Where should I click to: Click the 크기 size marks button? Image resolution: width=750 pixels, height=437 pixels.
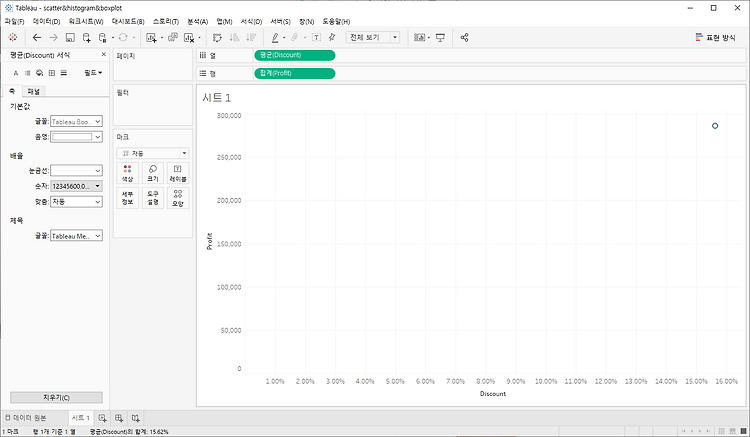153,173
